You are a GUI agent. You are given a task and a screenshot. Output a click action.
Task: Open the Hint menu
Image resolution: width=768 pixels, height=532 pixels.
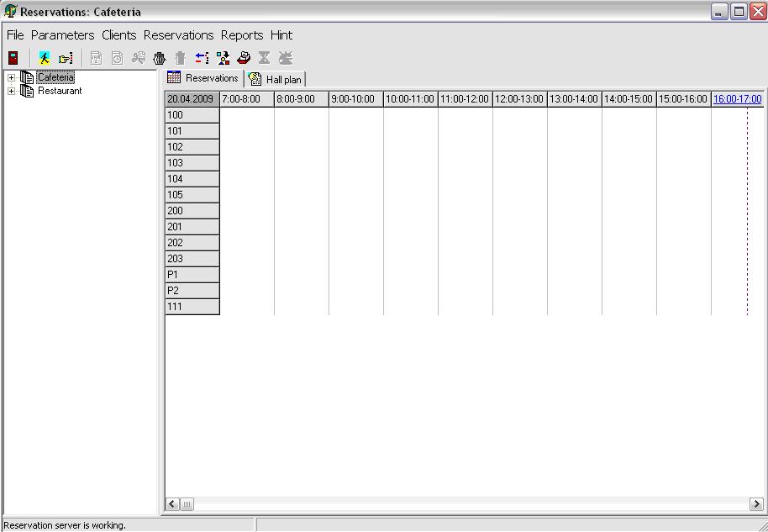click(281, 35)
